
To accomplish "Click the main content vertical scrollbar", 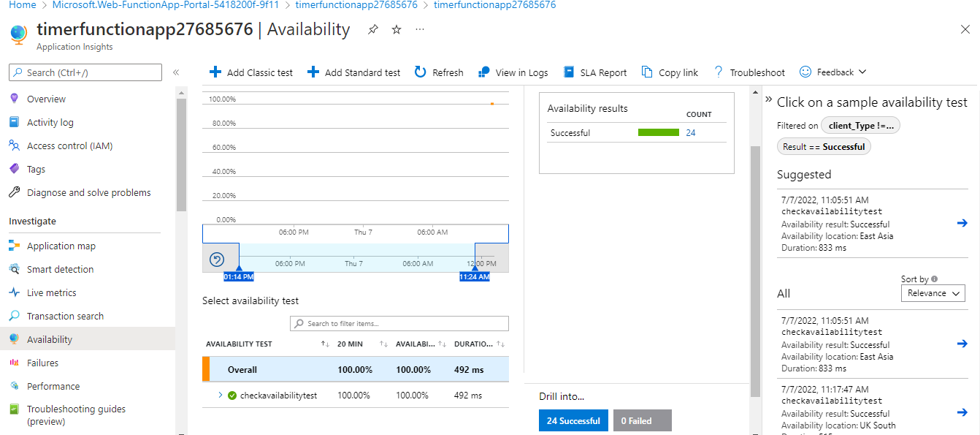I will [755, 271].
